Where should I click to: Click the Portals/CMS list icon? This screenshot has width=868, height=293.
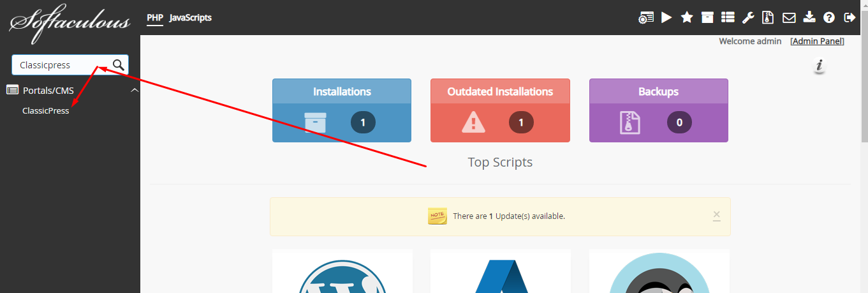click(12, 90)
